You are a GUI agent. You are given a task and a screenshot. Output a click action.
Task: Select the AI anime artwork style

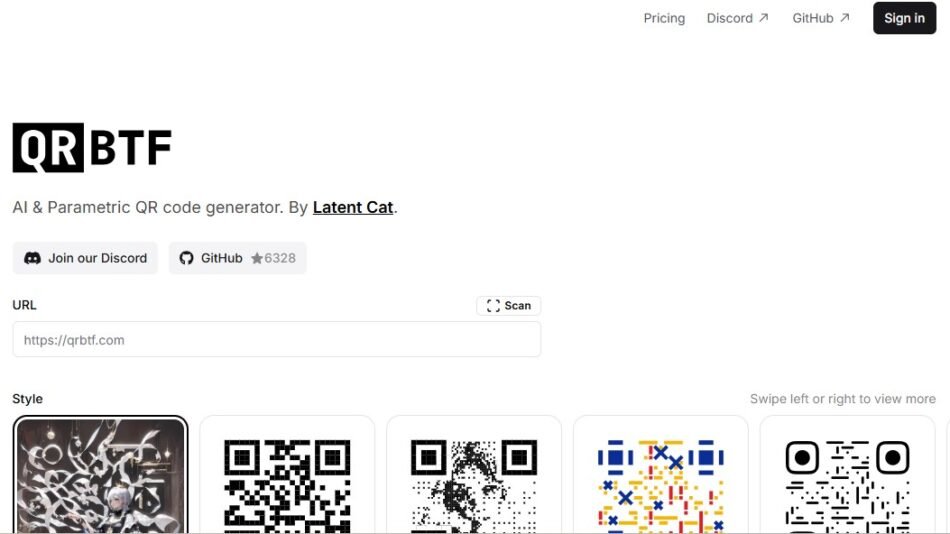coord(101,475)
